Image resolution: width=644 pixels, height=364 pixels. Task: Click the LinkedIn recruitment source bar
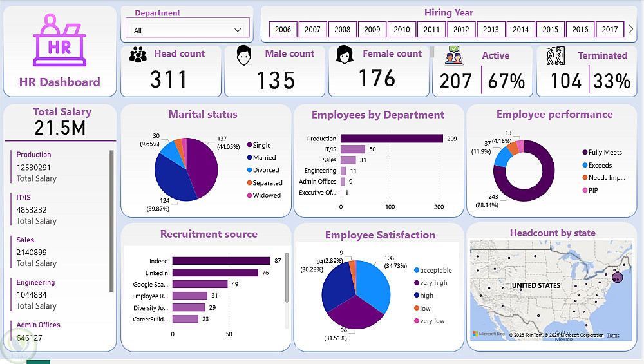click(215, 273)
